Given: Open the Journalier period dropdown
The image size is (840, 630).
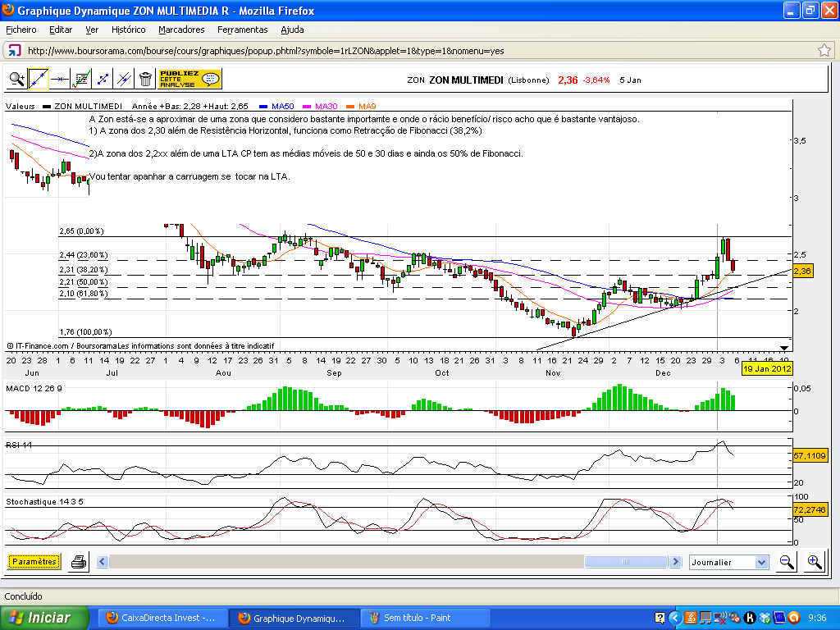Looking at the screenshot, I should point(728,563).
